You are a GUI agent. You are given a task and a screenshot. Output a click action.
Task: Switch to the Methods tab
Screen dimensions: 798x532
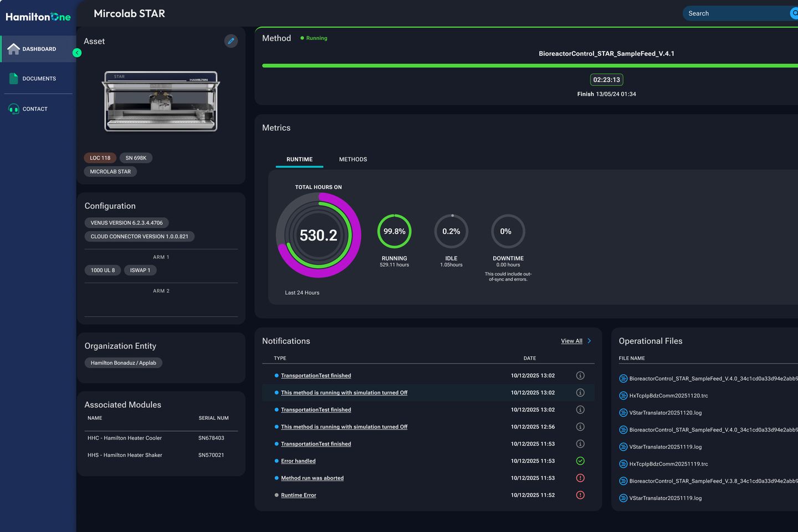[353, 160]
